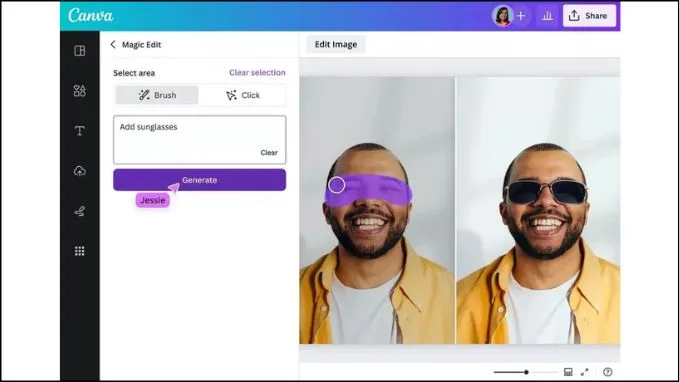Click the Clear selection link
680x382 pixels.
click(257, 72)
